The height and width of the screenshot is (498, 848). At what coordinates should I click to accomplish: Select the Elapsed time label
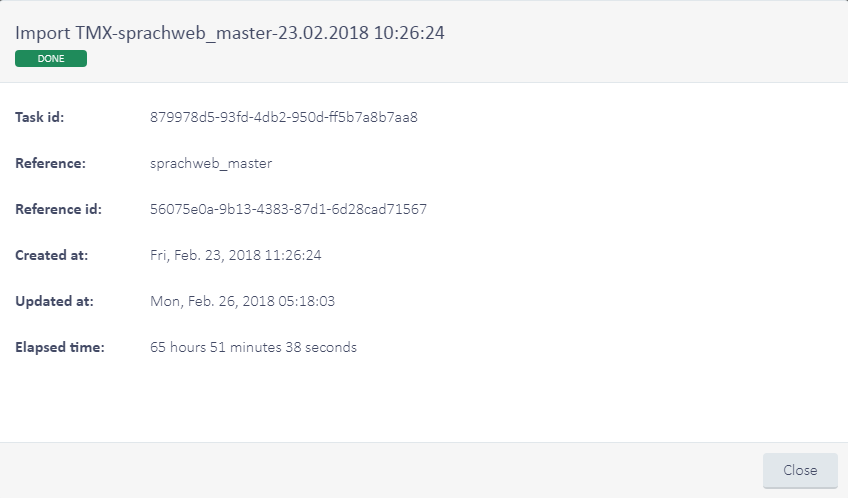pos(60,347)
